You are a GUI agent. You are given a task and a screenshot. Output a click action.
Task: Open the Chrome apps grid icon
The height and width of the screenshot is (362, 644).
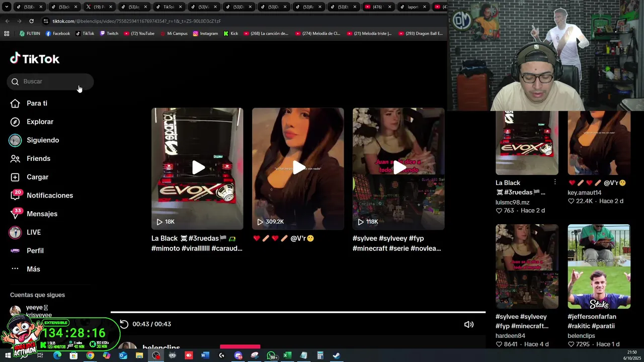click(7, 34)
